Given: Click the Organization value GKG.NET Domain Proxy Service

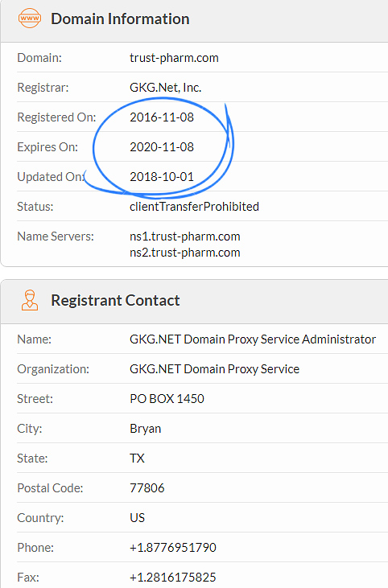Looking at the screenshot, I should click(x=215, y=369).
